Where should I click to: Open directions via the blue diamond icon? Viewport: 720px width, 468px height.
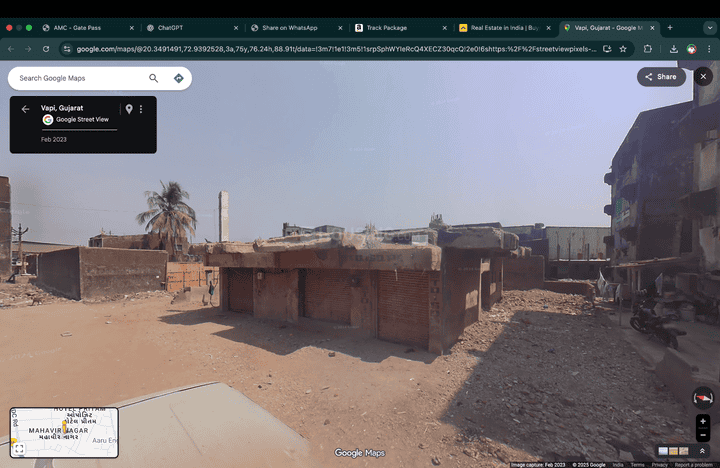point(179,78)
